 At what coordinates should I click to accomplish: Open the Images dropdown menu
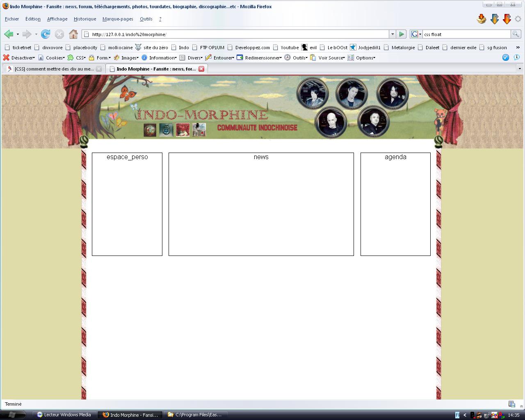pos(126,57)
